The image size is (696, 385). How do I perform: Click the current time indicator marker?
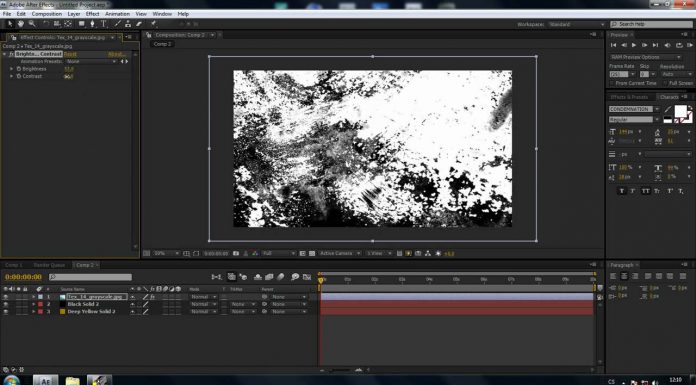(x=320, y=280)
